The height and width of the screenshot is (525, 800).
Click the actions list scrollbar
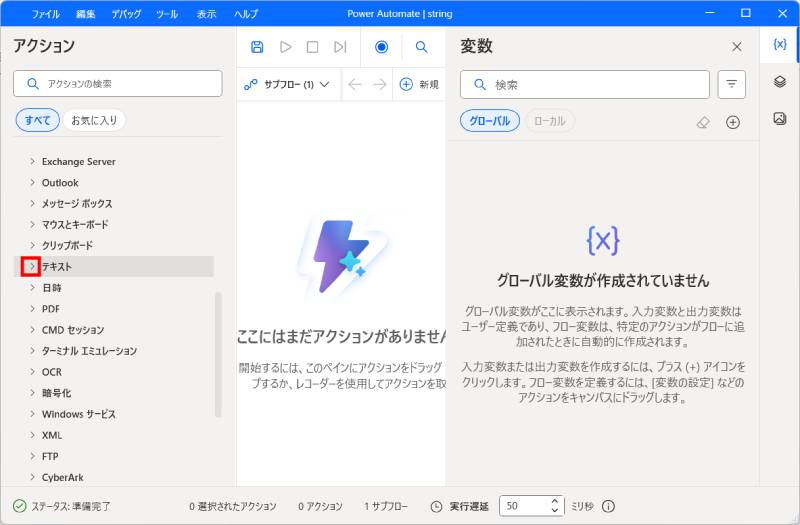(218, 355)
